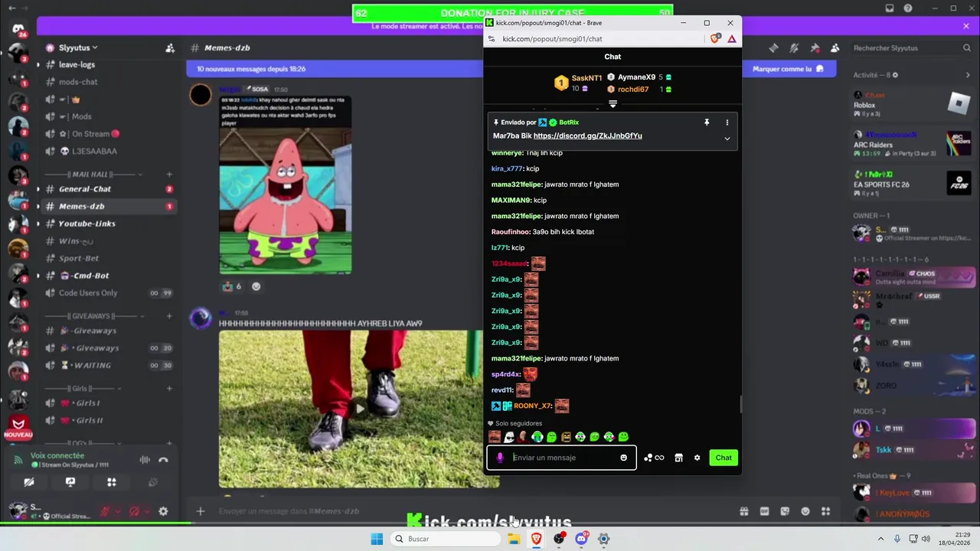Open Windows Start menu

377,539
